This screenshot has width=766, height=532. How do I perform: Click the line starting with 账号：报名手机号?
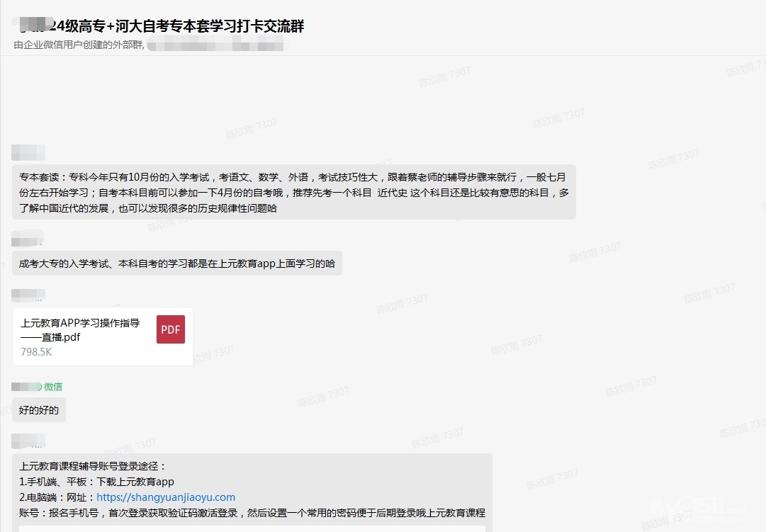pos(252,513)
